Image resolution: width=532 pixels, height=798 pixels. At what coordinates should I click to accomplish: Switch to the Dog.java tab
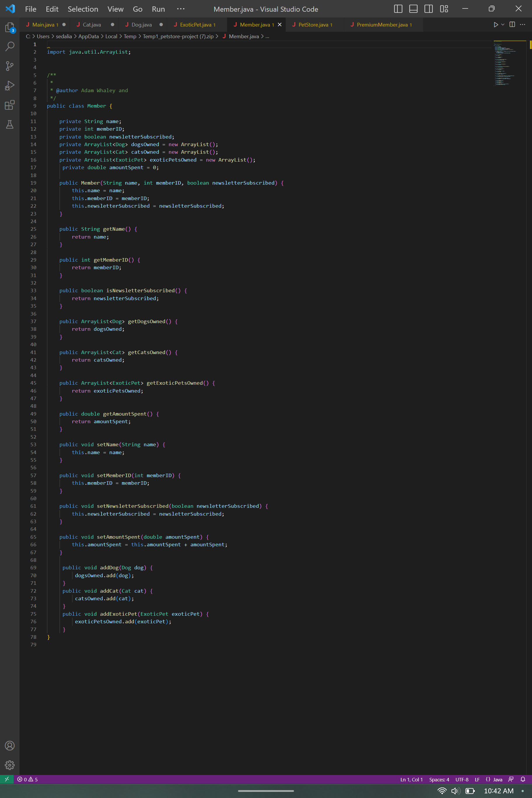141,24
